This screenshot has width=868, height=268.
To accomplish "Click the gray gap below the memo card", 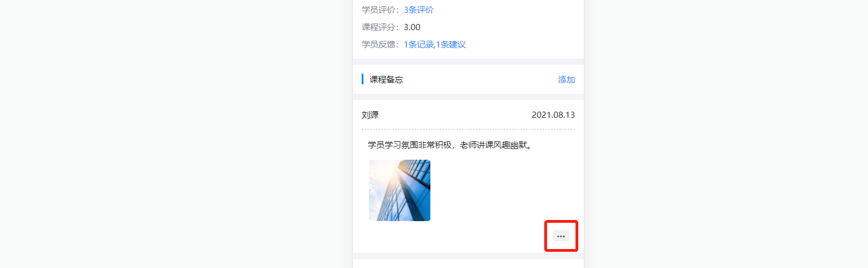I will coord(468,256).
